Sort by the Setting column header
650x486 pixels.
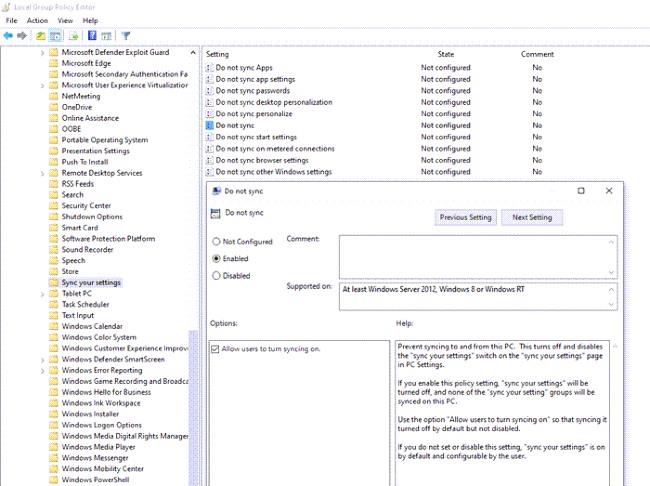(217, 54)
